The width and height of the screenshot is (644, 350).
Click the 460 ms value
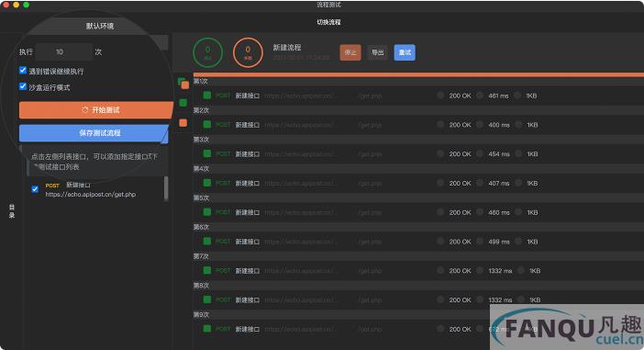pos(499,212)
